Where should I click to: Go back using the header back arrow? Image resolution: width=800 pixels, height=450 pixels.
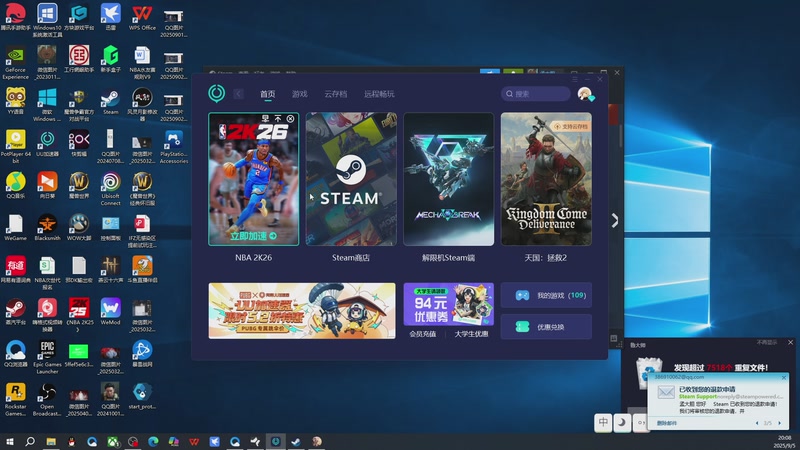pyautogui.click(x=238, y=94)
